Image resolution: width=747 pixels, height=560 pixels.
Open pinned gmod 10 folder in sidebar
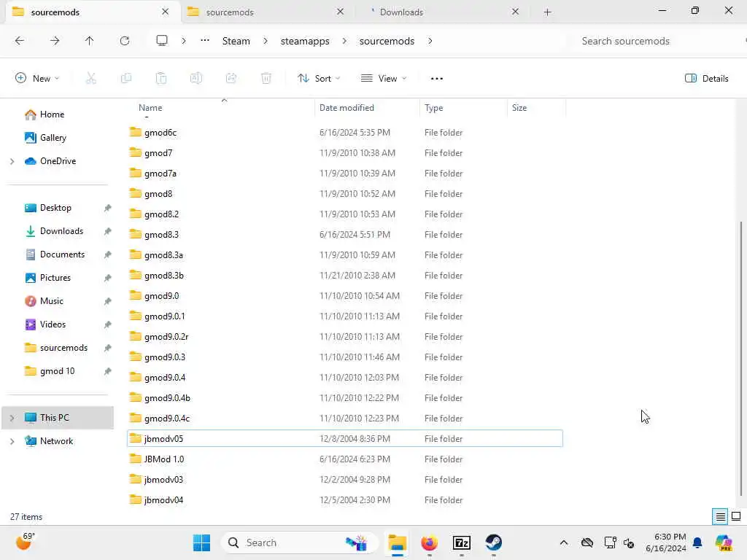pyautogui.click(x=57, y=371)
